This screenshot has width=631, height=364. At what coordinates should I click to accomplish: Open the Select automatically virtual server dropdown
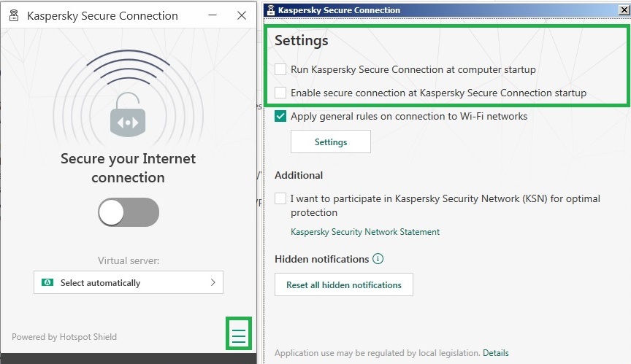pyautogui.click(x=129, y=282)
